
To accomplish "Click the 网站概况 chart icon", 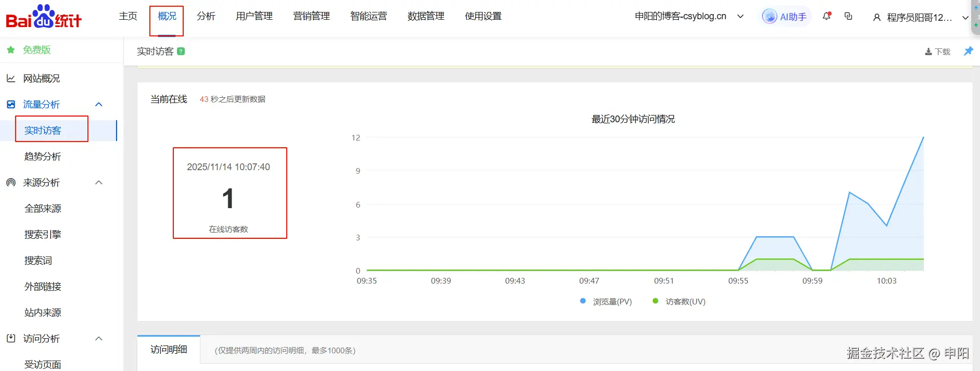I will pyautogui.click(x=11, y=79).
